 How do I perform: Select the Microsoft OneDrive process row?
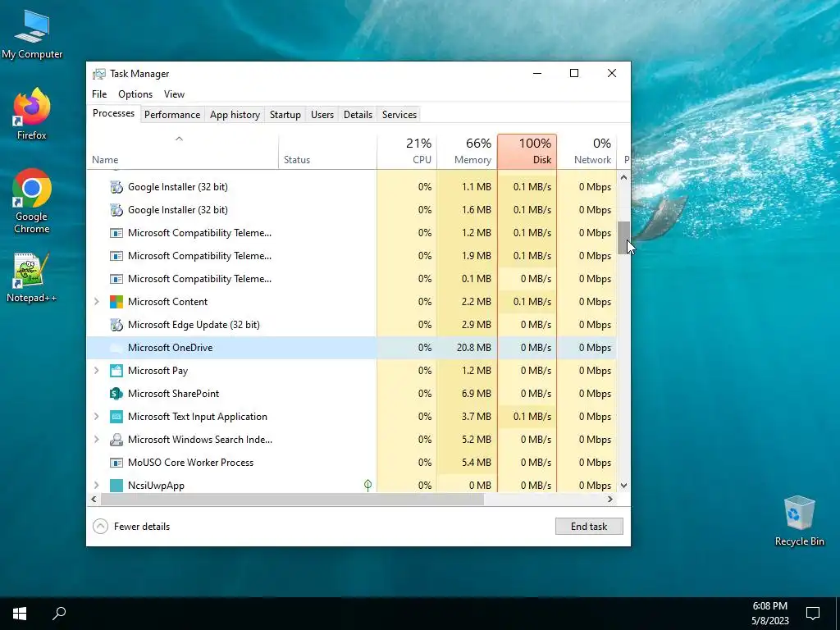pyautogui.click(x=351, y=348)
